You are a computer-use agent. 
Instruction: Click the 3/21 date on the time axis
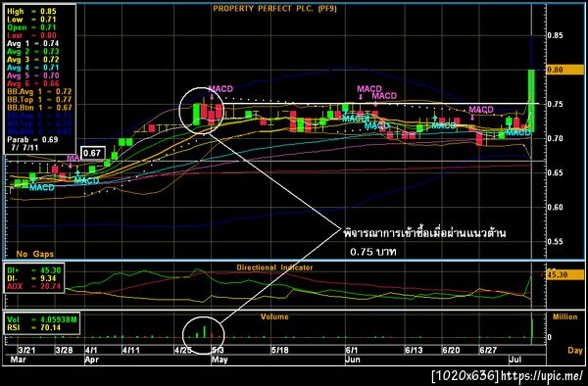pos(26,351)
